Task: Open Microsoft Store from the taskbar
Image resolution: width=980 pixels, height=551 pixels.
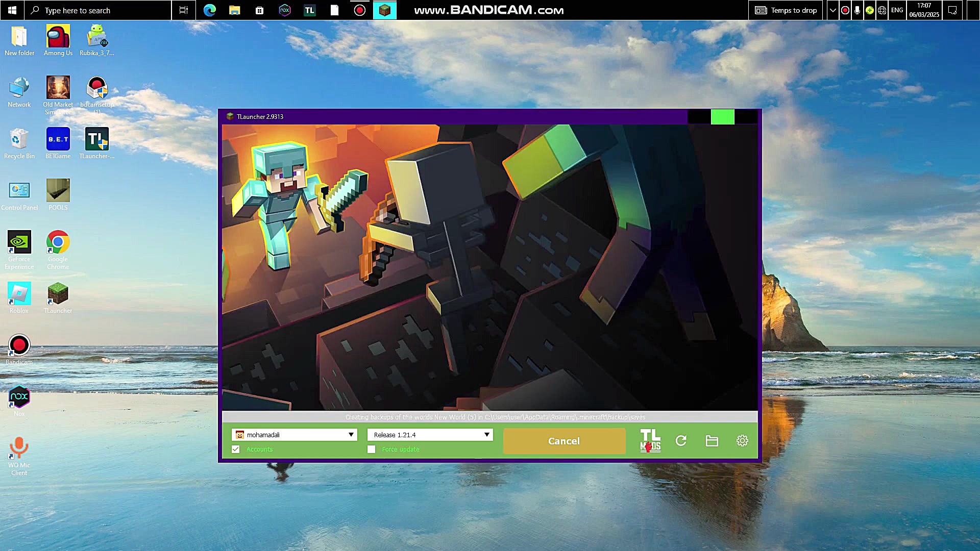Action: (259, 10)
